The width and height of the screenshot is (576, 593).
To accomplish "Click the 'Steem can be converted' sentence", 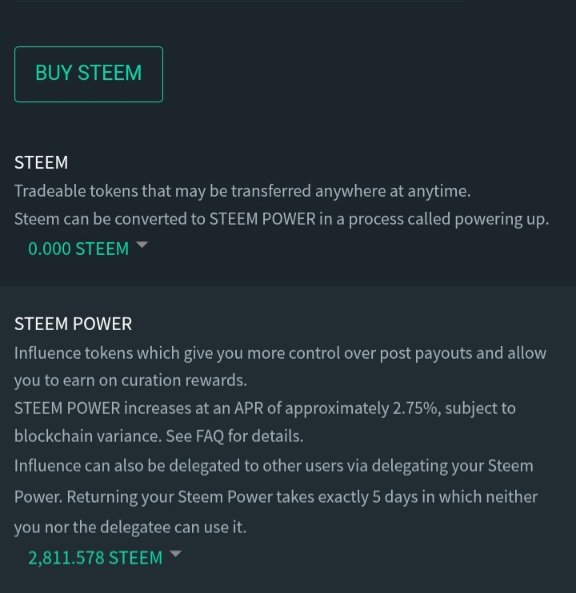I will click(x=282, y=219).
